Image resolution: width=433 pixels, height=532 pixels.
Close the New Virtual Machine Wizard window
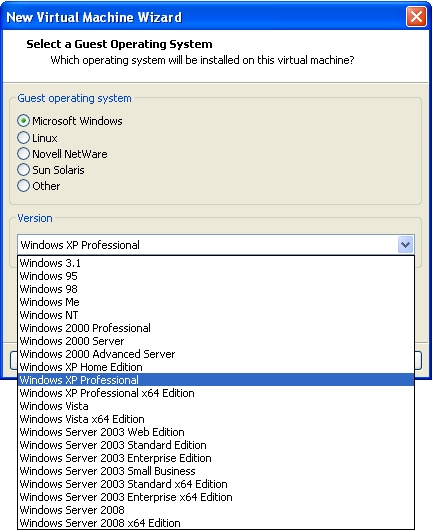(x=416, y=17)
